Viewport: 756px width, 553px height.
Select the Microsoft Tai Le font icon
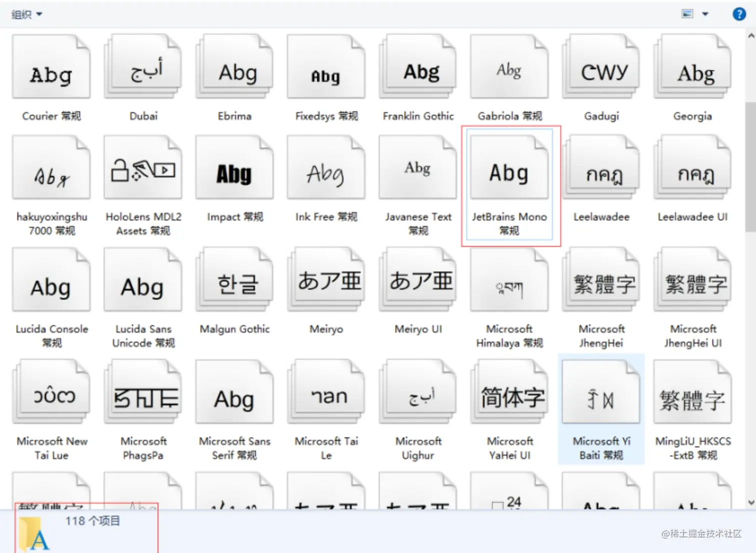[326, 392]
